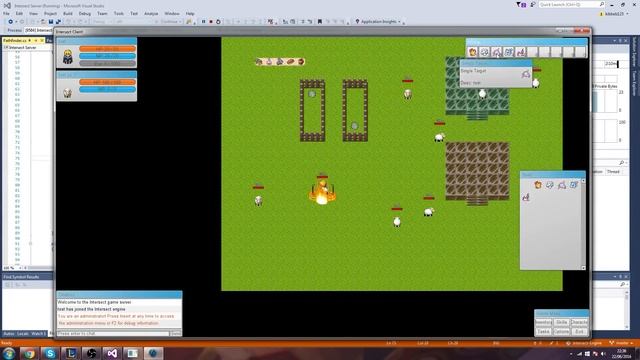Switch to Visual Studio from the taskbar

click(112, 353)
